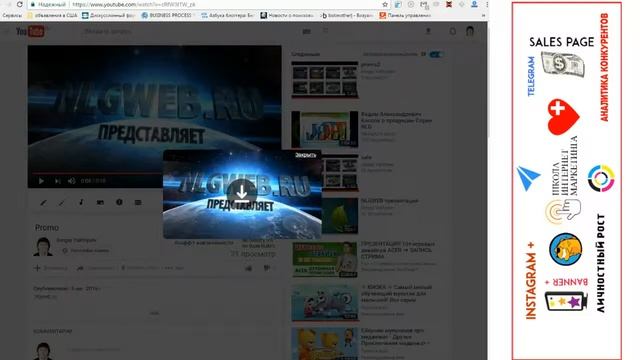Open the 'promo2' suggested video thumbnail
Viewport: 640px width, 360px height.
(325, 80)
